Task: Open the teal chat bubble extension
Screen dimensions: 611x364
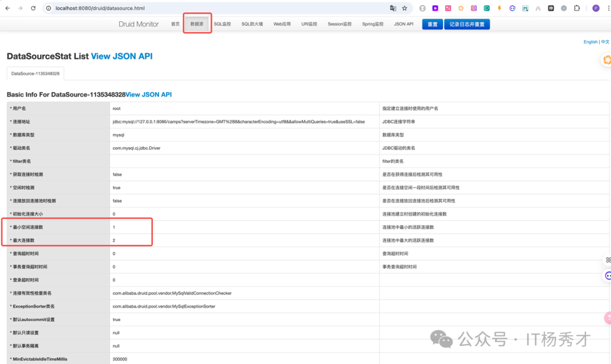Action: [x=487, y=8]
